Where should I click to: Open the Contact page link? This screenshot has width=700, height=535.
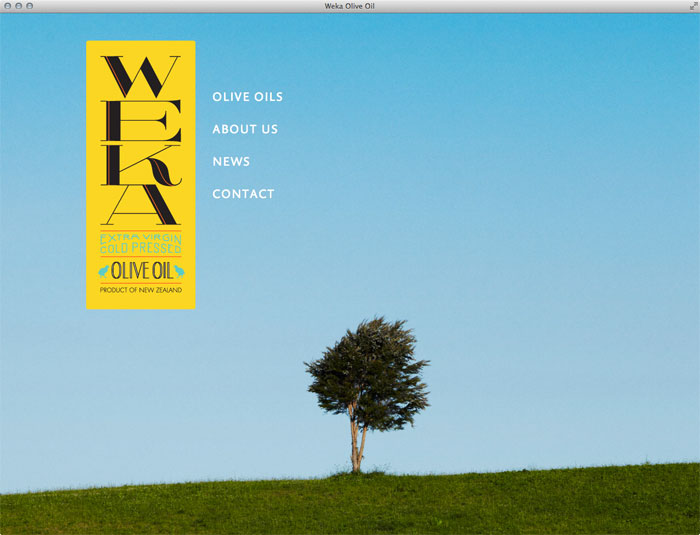coord(243,194)
